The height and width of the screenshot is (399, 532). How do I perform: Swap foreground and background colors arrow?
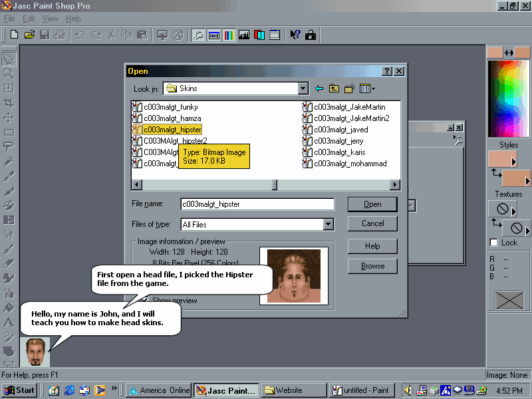click(x=509, y=53)
